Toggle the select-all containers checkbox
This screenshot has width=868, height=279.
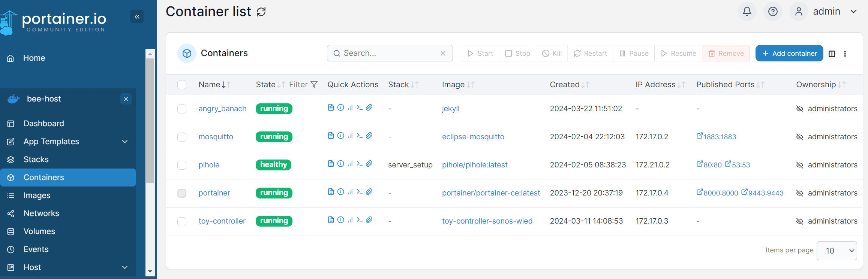tap(182, 85)
